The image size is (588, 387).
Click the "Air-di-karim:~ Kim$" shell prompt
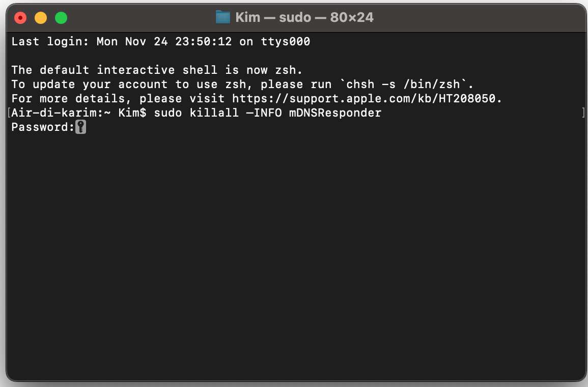click(79, 113)
